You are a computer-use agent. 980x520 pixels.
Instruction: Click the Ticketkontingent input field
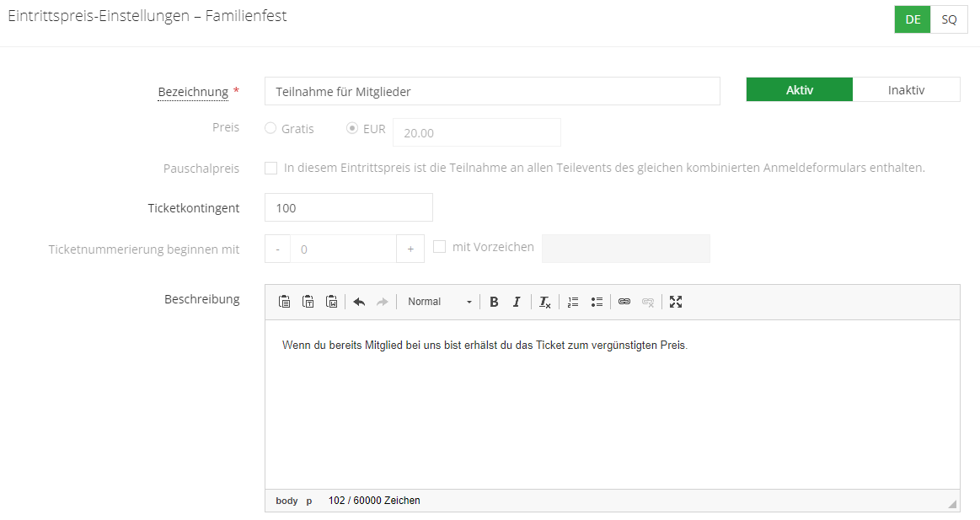pos(348,207)
